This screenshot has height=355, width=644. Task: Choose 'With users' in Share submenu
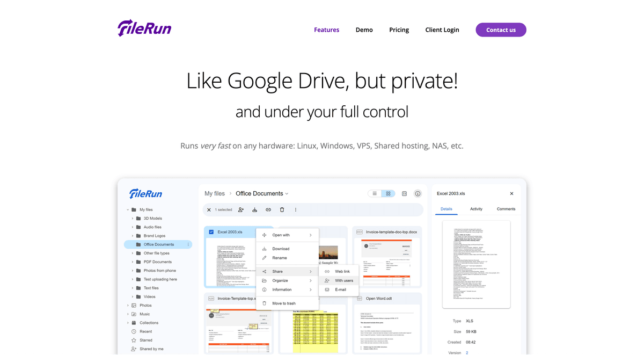click(343, 280)
